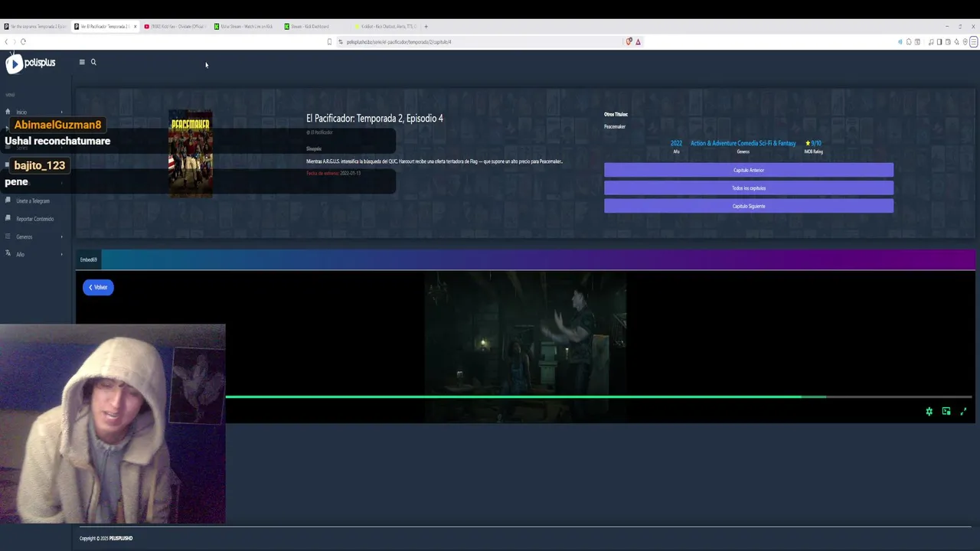
Task: Enter fullscreen in the video player
Action: tap(963, 412)
